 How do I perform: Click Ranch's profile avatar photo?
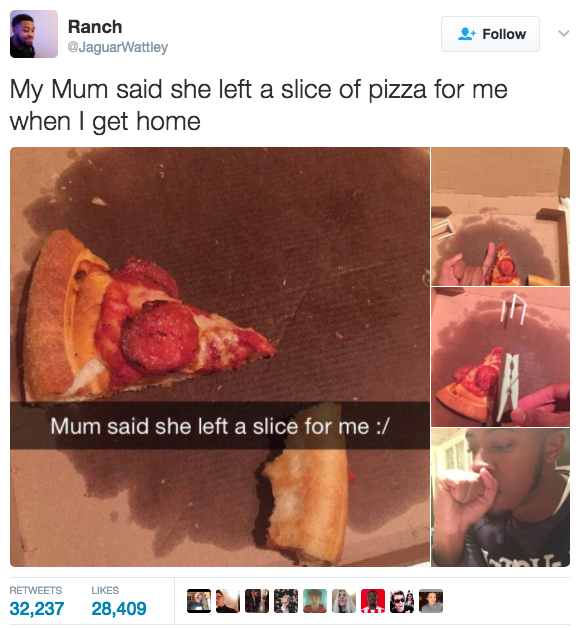coord(34,34)
